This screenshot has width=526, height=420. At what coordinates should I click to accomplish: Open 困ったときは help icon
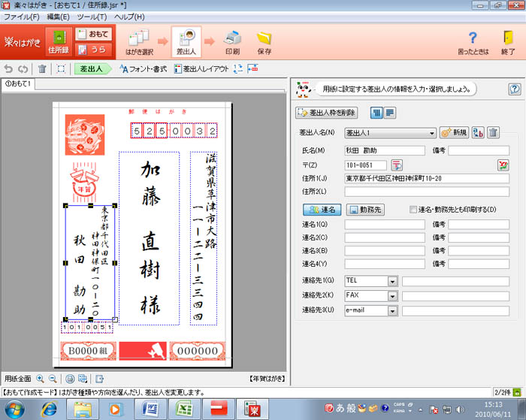tap(473, 42)
